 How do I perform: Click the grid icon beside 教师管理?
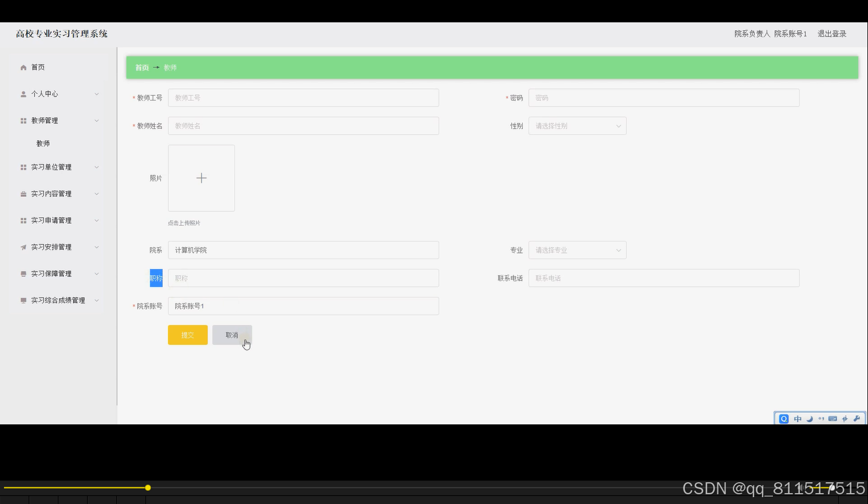[23, 121]
